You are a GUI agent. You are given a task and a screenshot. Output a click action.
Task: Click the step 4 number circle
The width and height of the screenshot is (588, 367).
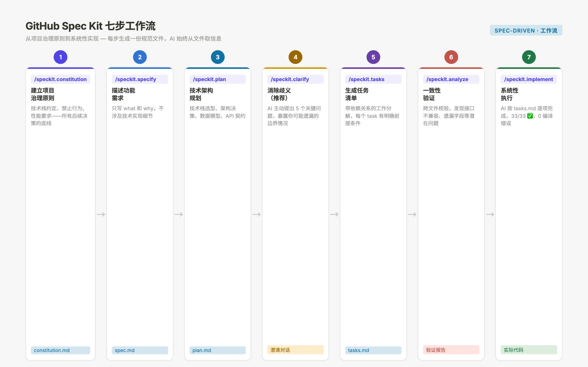[295, 57]
